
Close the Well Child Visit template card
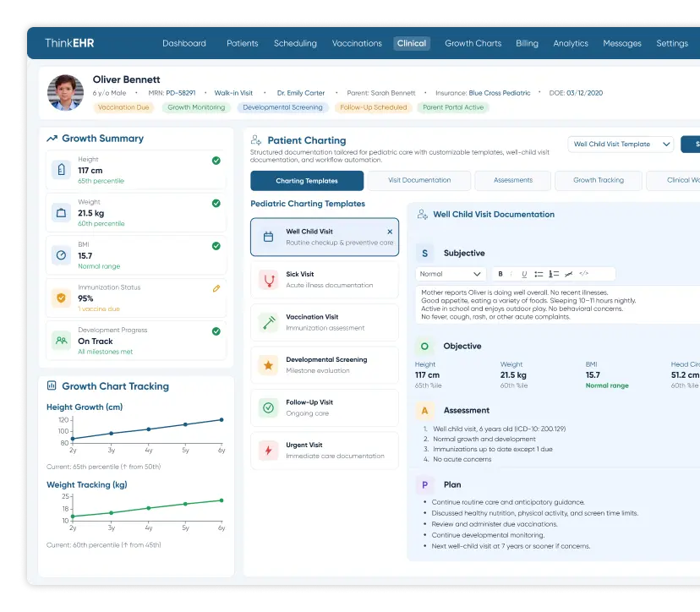point(390,232)
